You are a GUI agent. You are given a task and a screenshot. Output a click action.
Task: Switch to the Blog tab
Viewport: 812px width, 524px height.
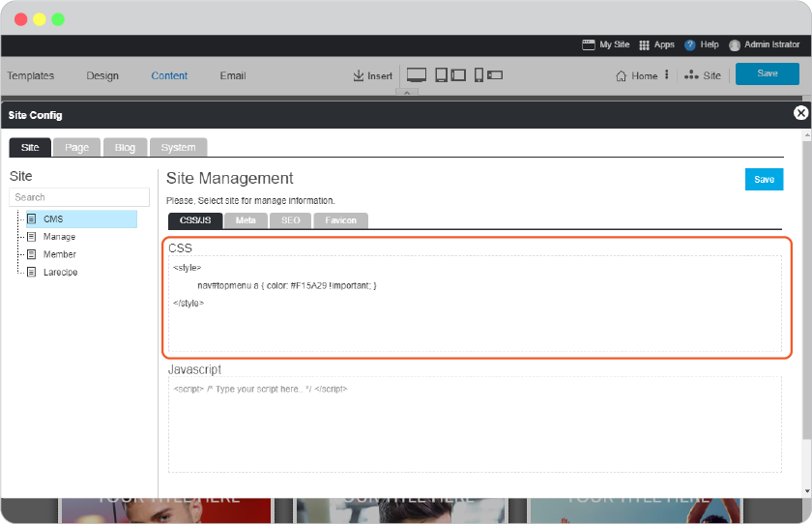pos(125,148)
